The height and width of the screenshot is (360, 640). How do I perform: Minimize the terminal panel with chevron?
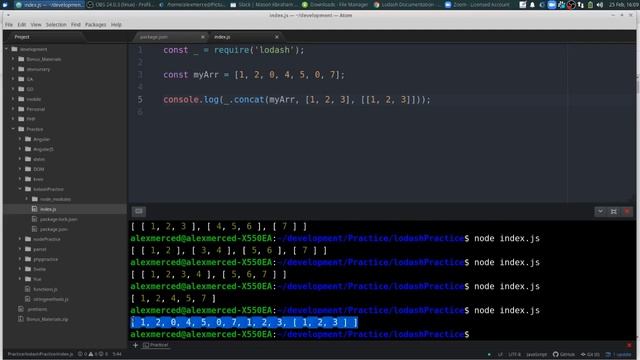pos(600,211)
